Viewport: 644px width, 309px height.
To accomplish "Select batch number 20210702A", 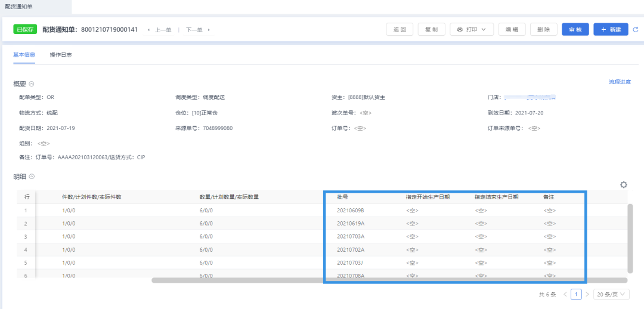I will [351, 249].
